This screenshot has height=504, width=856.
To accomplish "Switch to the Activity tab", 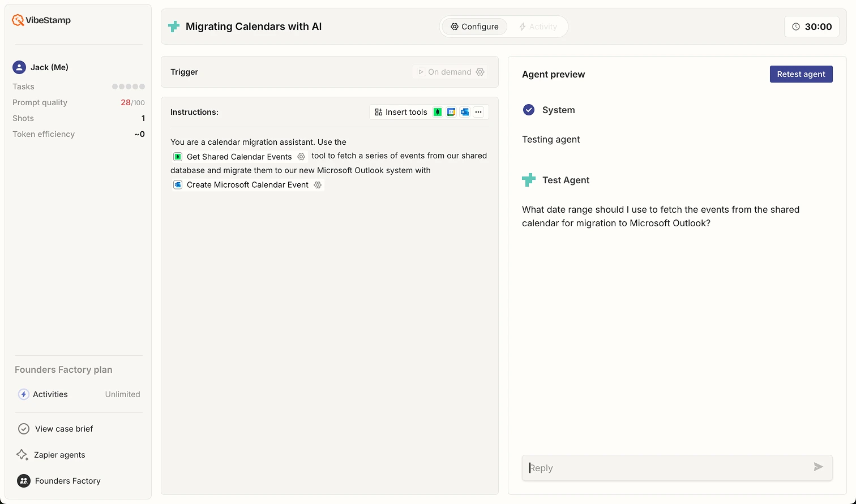I will click(538, 27).
